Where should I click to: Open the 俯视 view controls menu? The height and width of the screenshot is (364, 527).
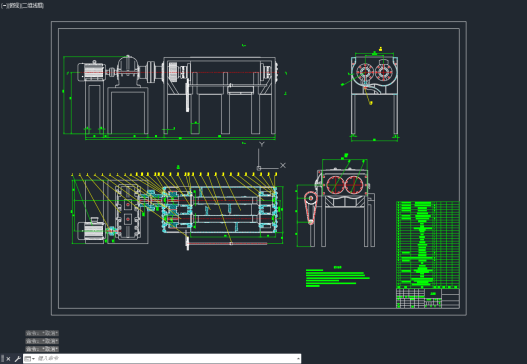[x=13, y=6]
